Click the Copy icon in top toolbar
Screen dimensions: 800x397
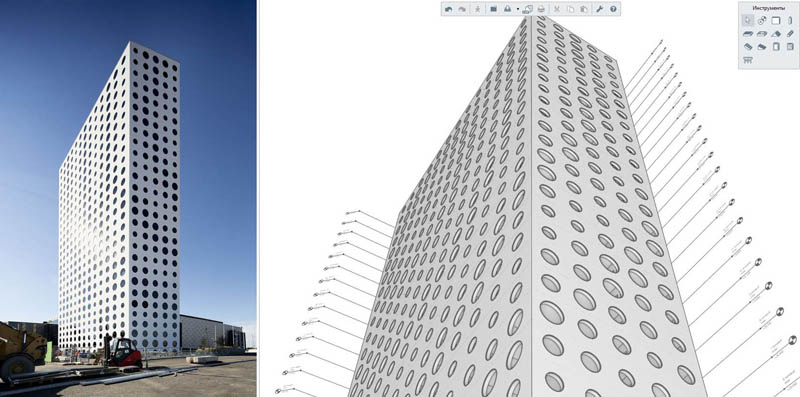coord(570,9)
